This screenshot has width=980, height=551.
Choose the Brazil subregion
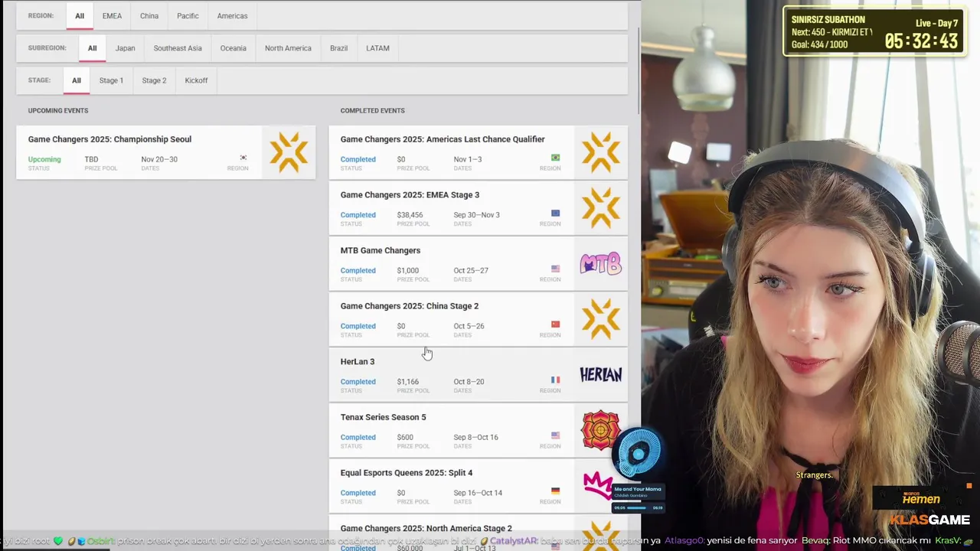point(338,48)
